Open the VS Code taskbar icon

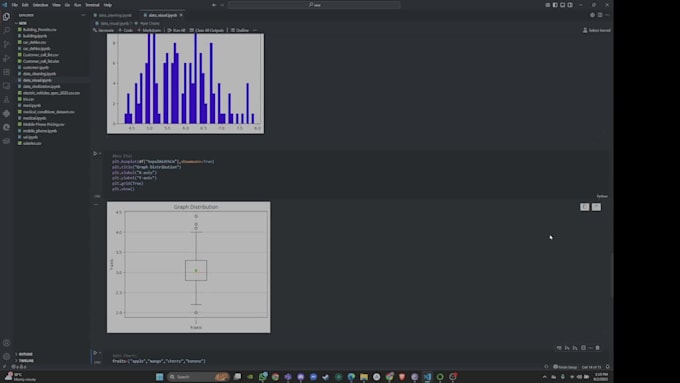point(427,376)
